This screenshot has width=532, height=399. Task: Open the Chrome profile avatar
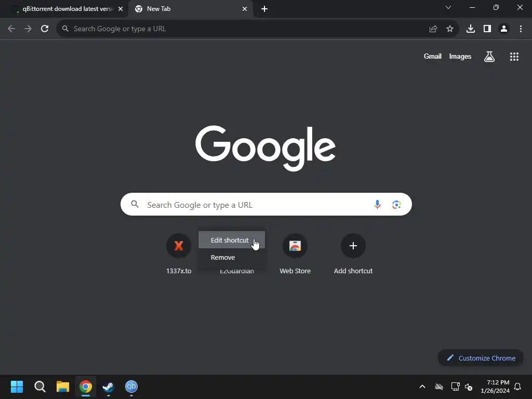click(504, 29)
